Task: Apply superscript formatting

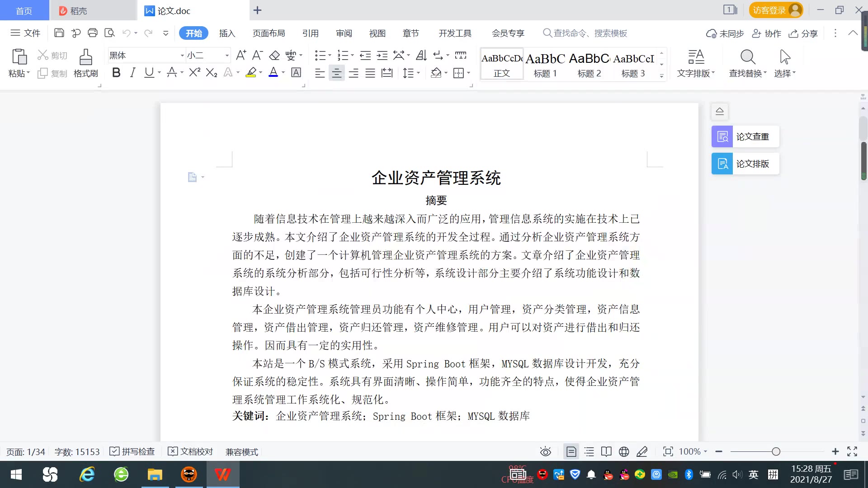Action: point(194,73)
